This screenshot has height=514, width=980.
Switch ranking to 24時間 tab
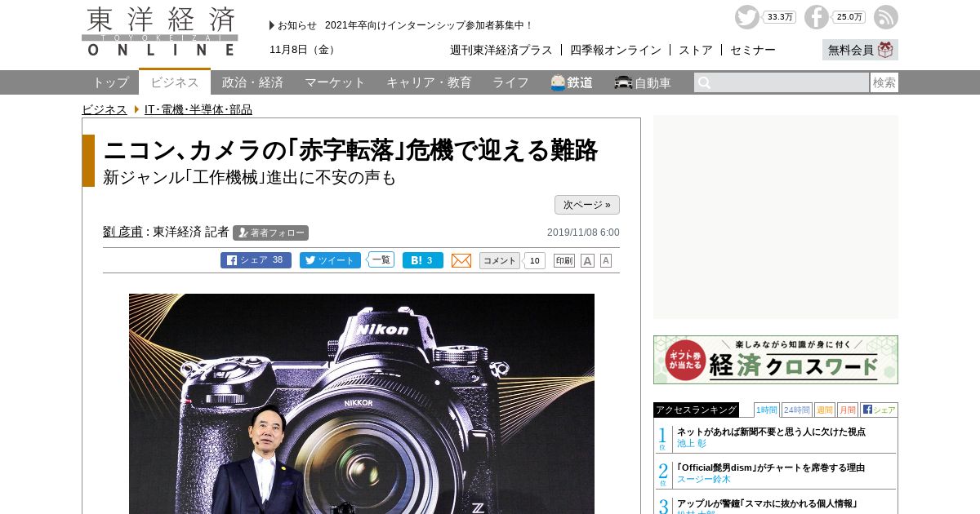point(796,410)
